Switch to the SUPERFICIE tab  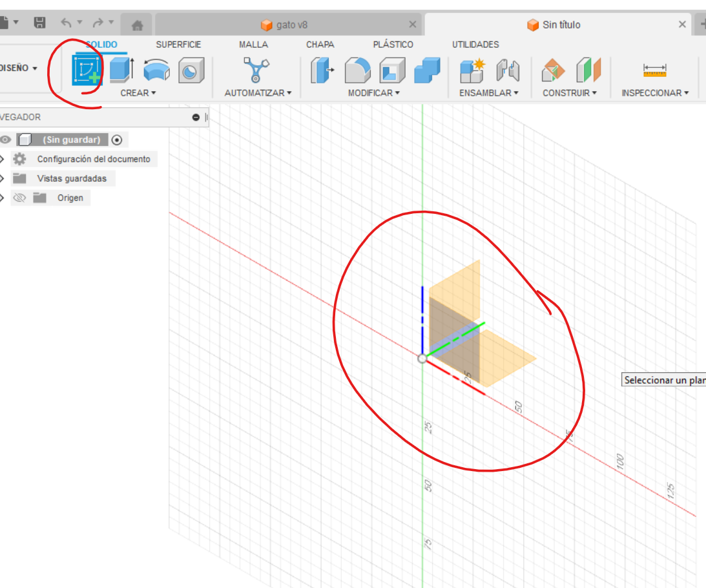(178, 45)
